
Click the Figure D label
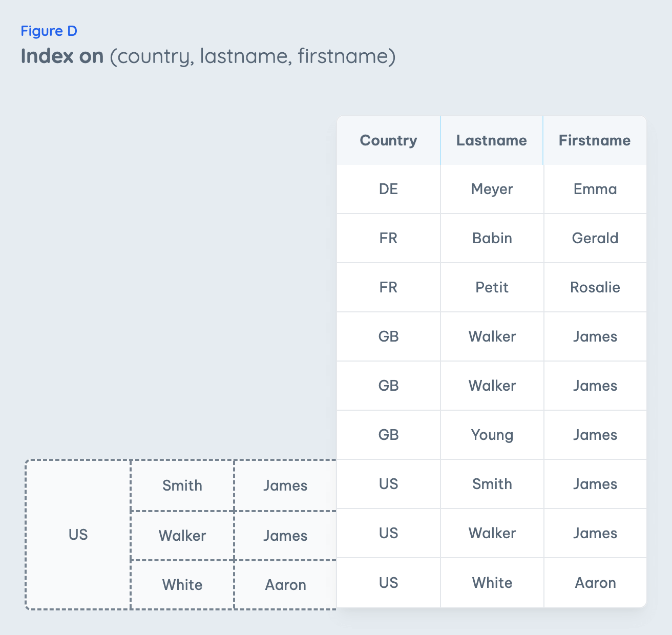point(49,31)
